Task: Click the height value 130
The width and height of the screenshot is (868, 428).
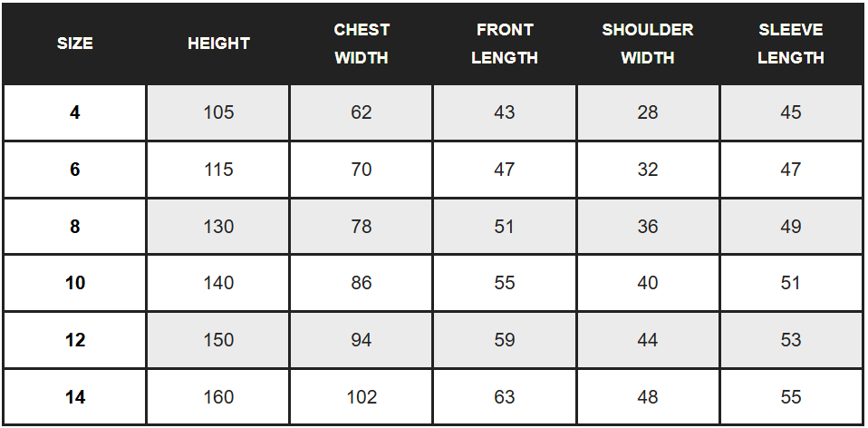Action: 218,227
